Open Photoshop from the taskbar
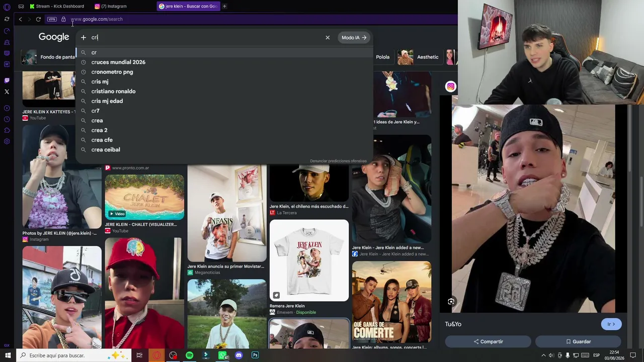The image size is (644, 362). tap(255, 355)
